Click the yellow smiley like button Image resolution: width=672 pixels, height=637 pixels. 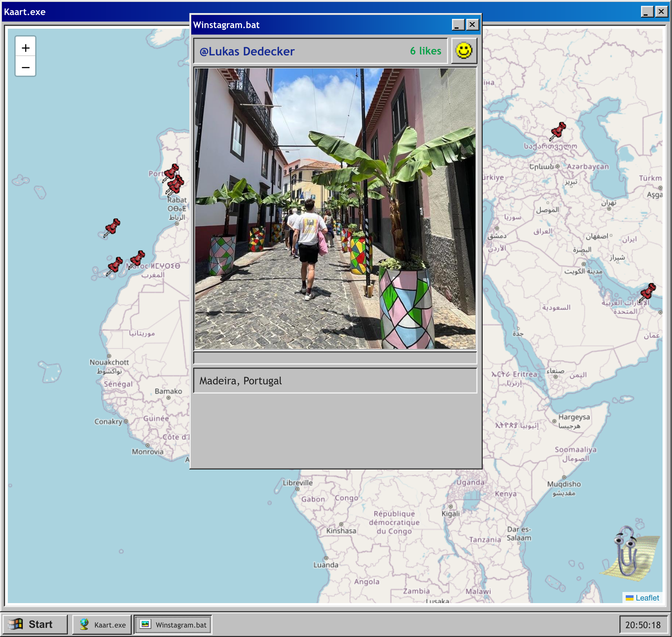click(x=464, y=51)
